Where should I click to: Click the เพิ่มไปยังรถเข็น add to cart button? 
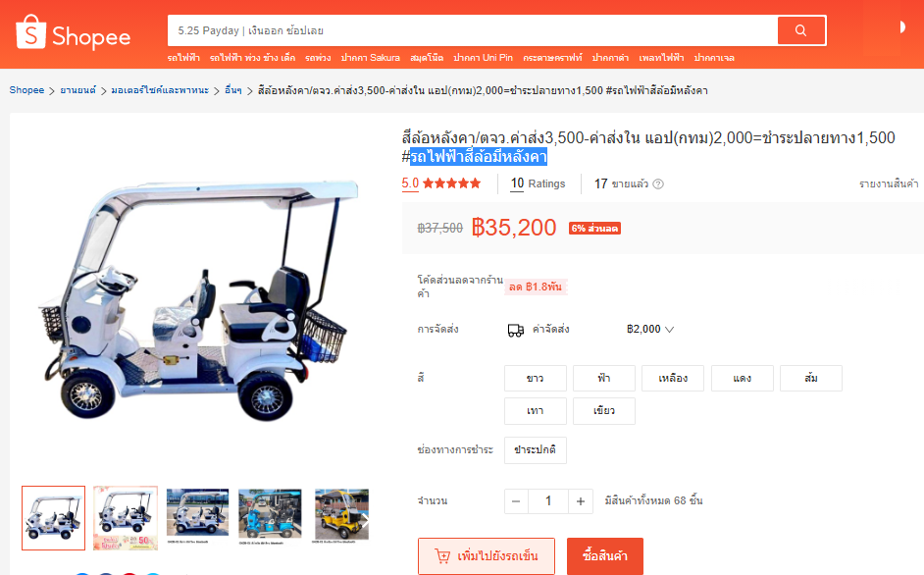[x=487, y=555]
